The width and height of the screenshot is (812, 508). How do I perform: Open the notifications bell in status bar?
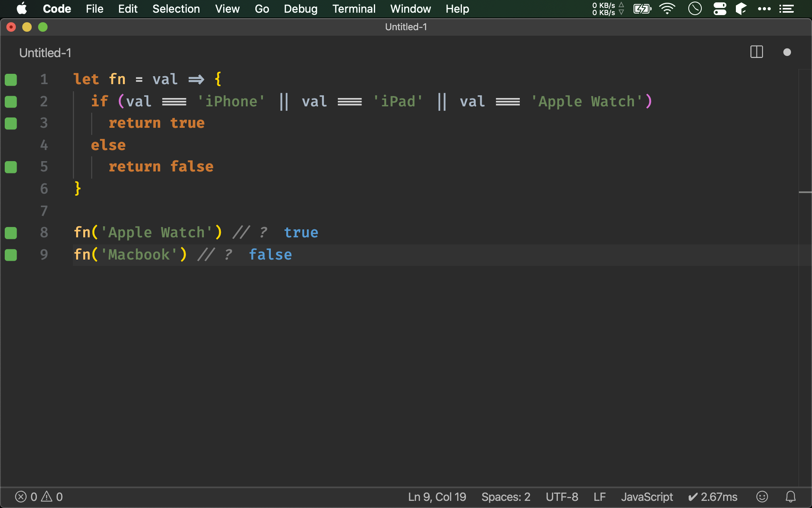(791, 496)
